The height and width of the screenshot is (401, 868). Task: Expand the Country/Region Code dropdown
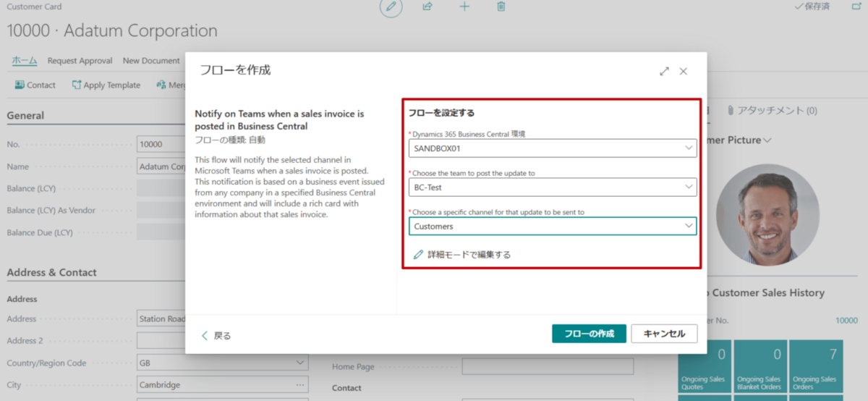[300, 363]
